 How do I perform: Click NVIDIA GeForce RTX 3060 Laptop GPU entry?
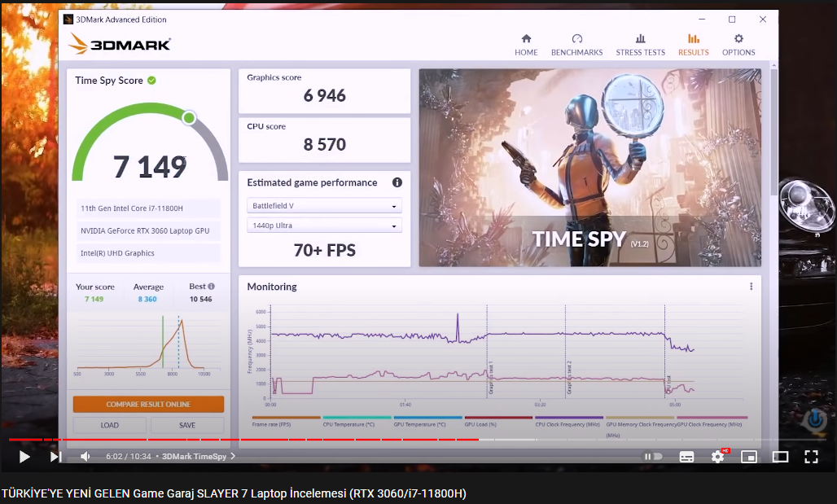point(148,230)
